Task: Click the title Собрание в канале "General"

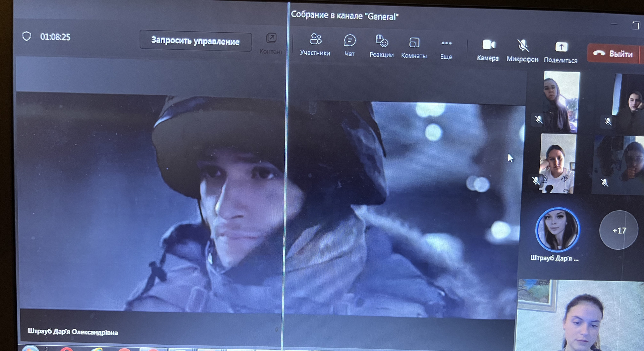Action: (x=344, y=15)
